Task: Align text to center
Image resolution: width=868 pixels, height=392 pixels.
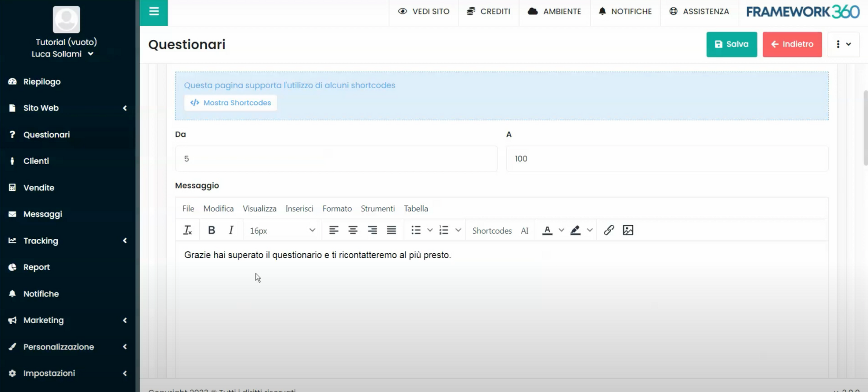Action: [353, 231]
